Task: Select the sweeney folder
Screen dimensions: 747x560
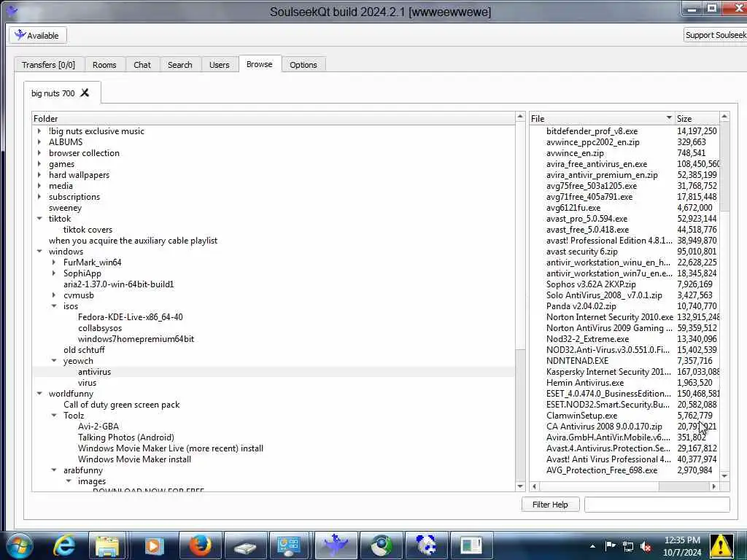Action: (x=65, y=208)
